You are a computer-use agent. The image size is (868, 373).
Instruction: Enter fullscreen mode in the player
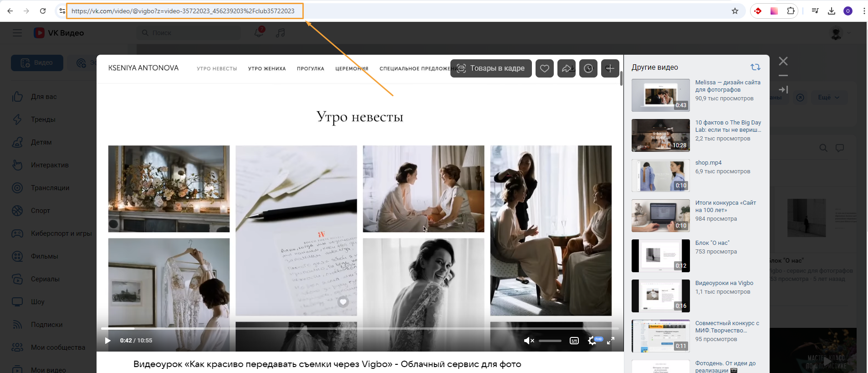click(611, 341)
